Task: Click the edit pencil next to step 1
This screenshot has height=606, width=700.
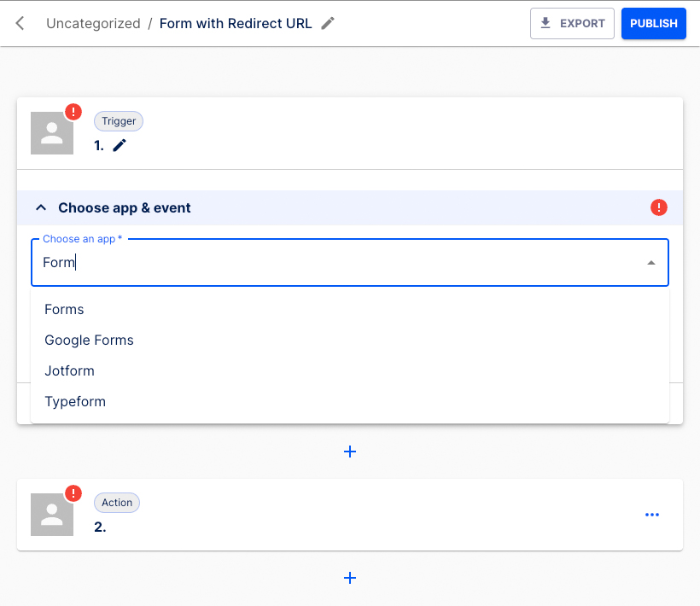Action: [119, 144]
